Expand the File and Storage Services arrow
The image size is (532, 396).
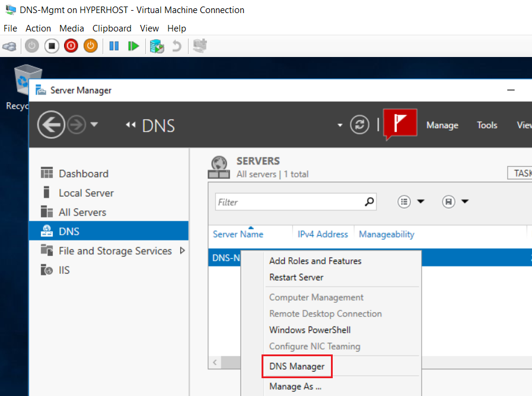183,251
